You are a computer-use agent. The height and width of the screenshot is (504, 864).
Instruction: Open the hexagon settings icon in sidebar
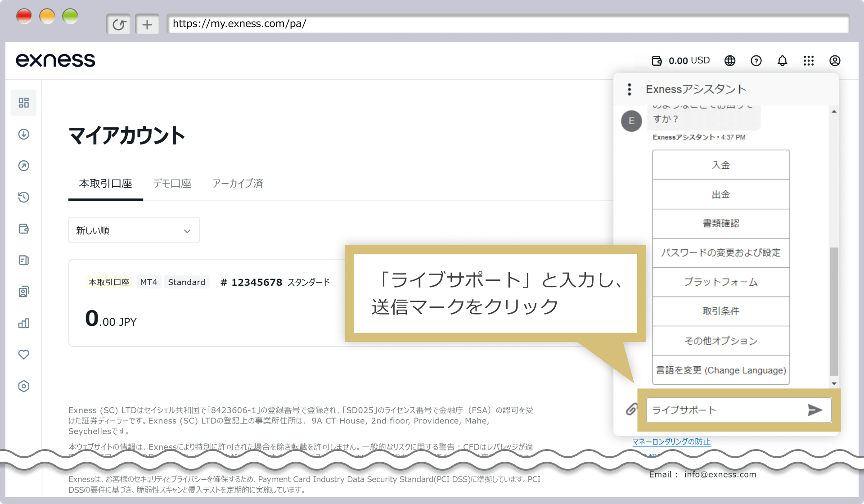coord(24,386)
